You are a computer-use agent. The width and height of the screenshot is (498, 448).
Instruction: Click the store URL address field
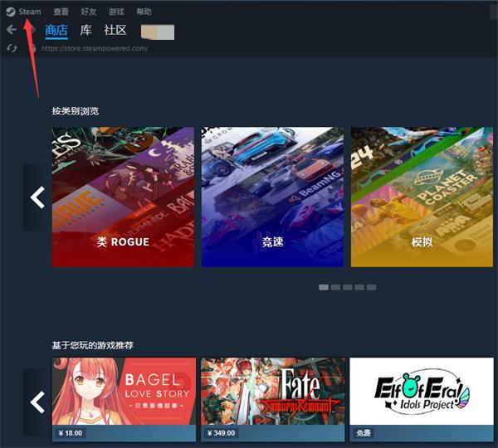click(94, 48)
